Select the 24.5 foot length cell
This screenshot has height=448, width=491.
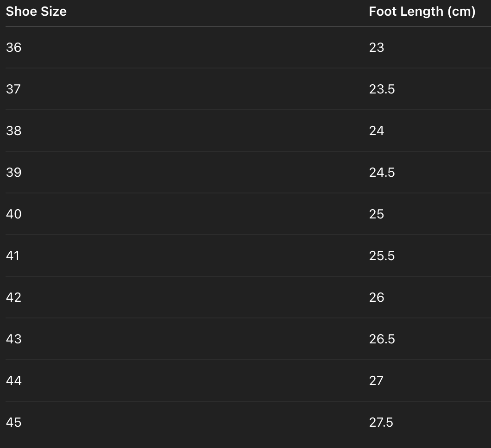pos(382,172)
